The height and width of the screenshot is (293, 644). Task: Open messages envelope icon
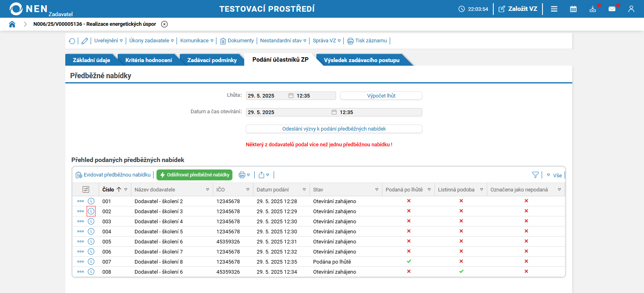point(612,9)
